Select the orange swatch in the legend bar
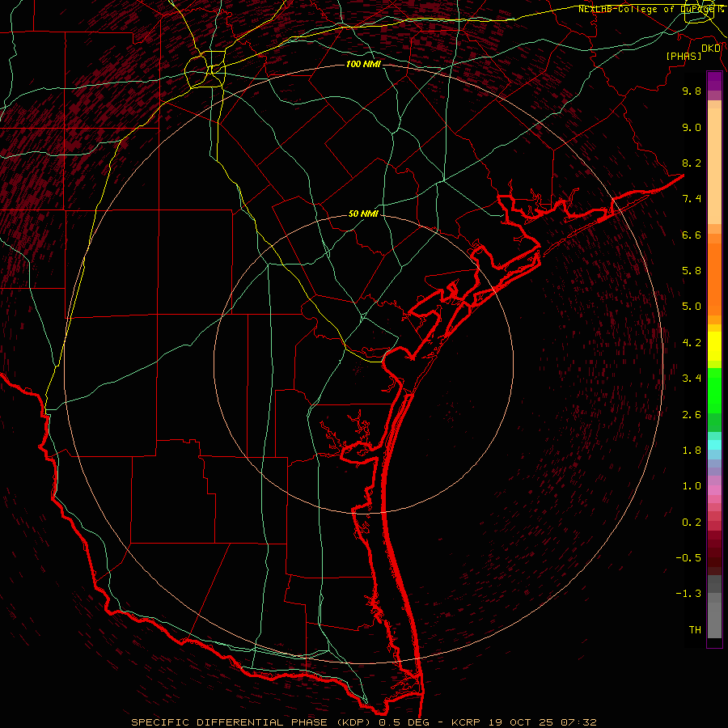Viewport: 728px width, 728px height. pos(714,280)
